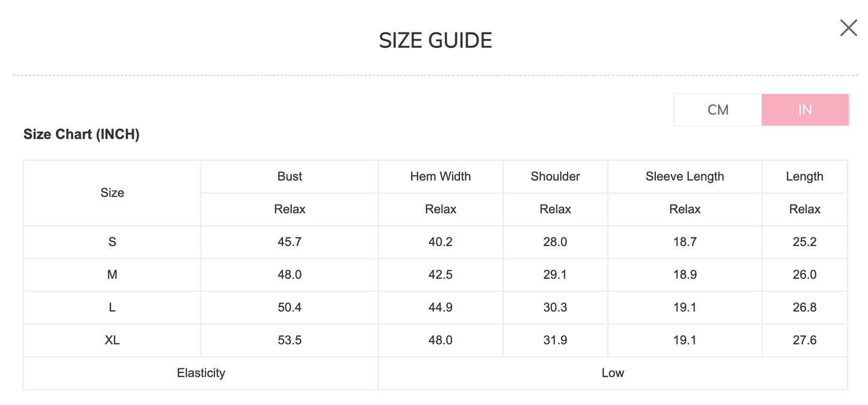Click the 27.6 length cell for XL
Viewport: 868px width, 405px height.
pos(804,340)
